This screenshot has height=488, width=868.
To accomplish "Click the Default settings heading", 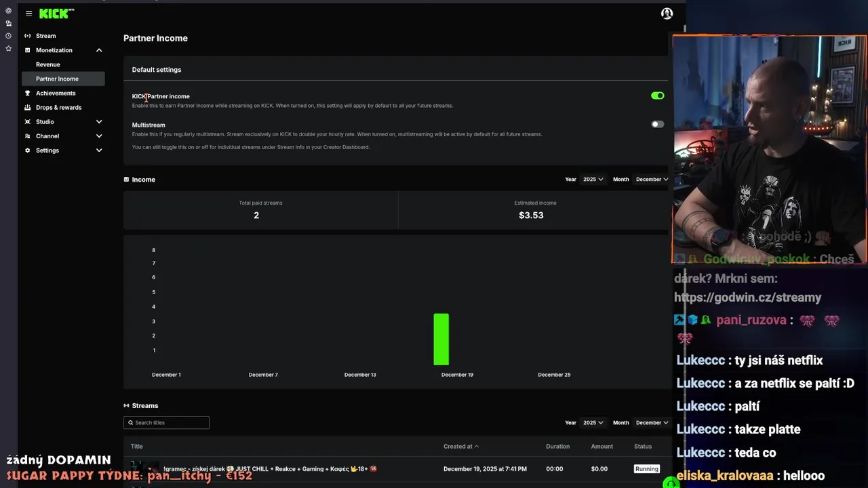I will (157, 70).
